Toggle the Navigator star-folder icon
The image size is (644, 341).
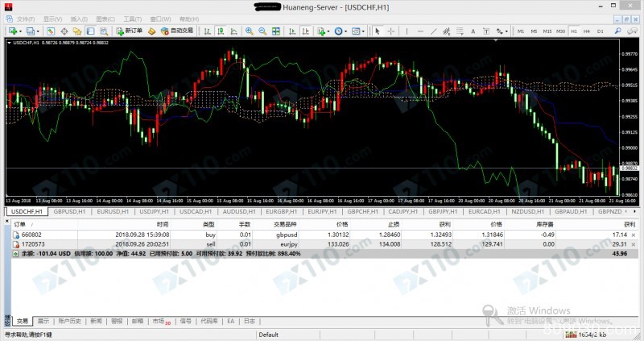coord(77,31)
